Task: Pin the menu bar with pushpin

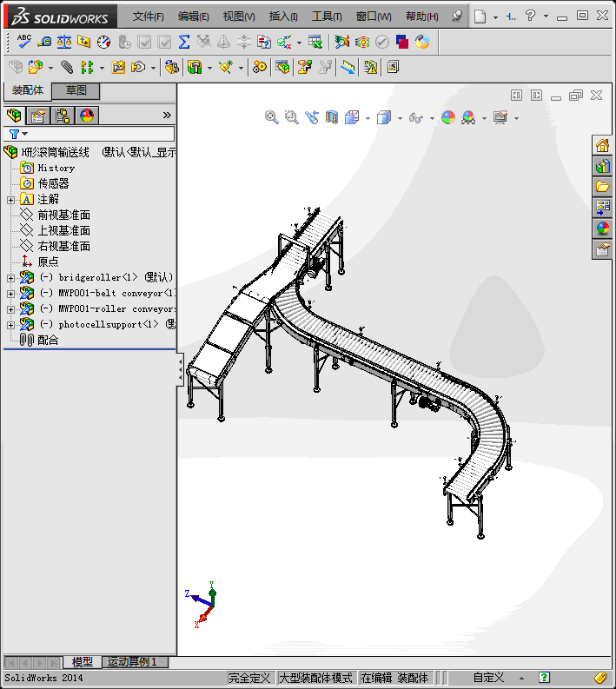Action: click(457, 17)
